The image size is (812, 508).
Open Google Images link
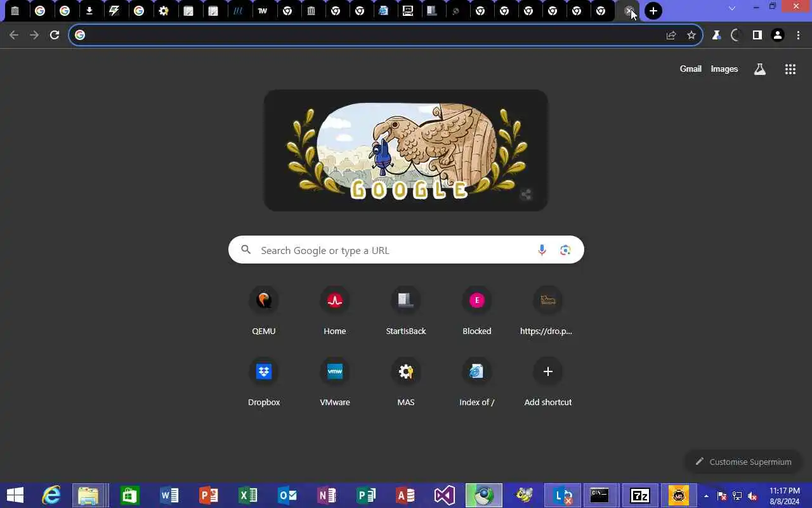(x=724, y=69)
